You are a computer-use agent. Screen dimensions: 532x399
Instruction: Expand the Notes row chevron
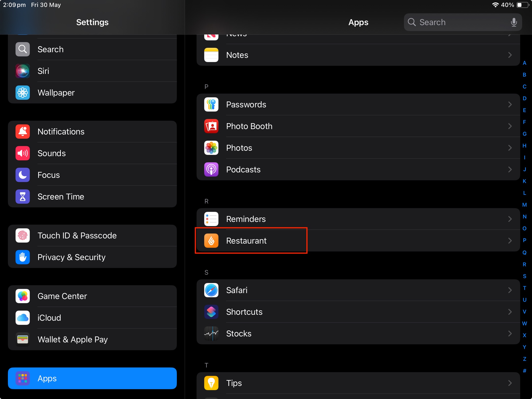[510, 55]
